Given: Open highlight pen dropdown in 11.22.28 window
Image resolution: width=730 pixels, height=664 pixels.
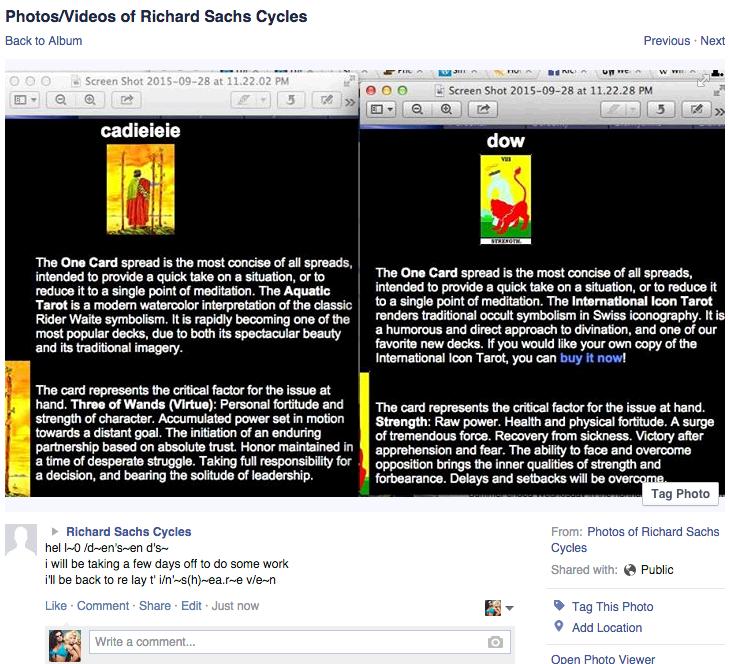Looking at the screenshot, I should pos(632,110).
